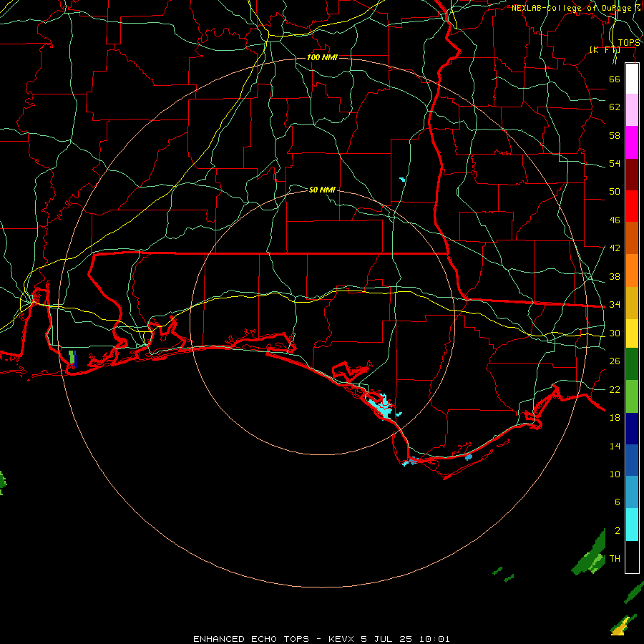Click the legend value "54"

(x=615, y=163)
